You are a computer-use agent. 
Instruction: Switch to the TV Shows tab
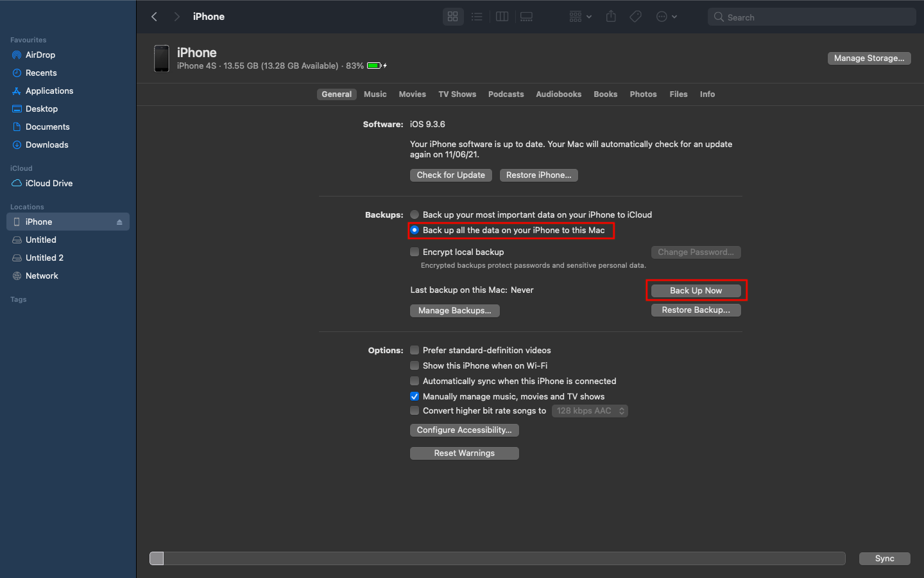[458, 94]
